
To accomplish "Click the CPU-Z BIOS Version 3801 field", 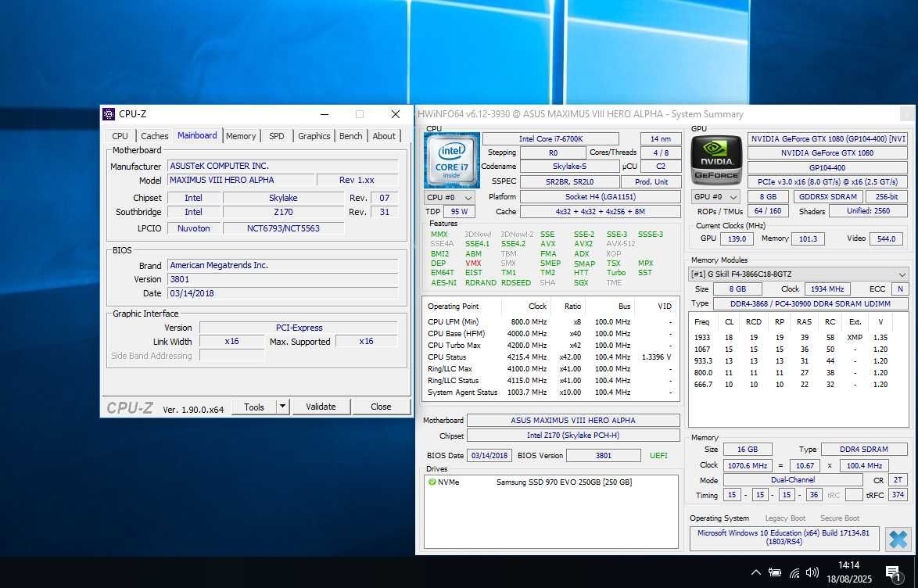I will click(283, 279).
